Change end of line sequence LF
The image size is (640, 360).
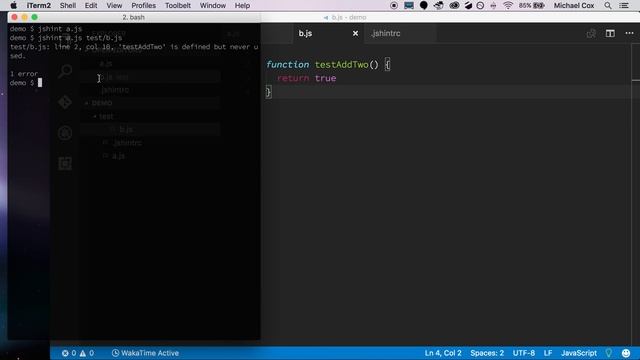tap(548, 353)
